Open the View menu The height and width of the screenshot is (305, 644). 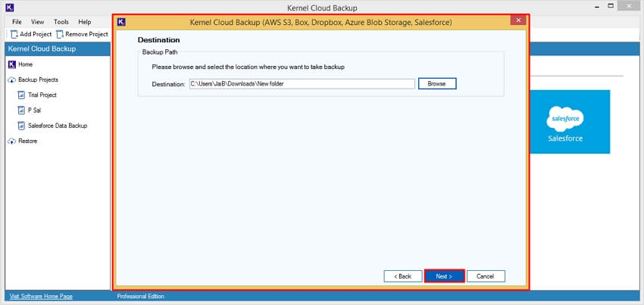(x=37, y=22)
